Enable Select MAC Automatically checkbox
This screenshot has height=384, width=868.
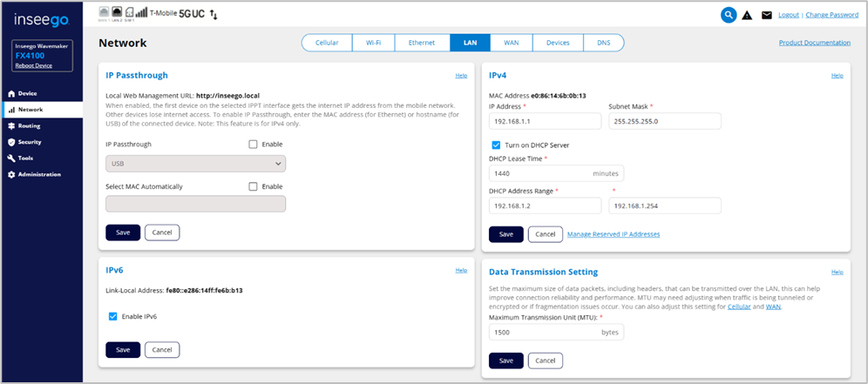tap(253, 186)
